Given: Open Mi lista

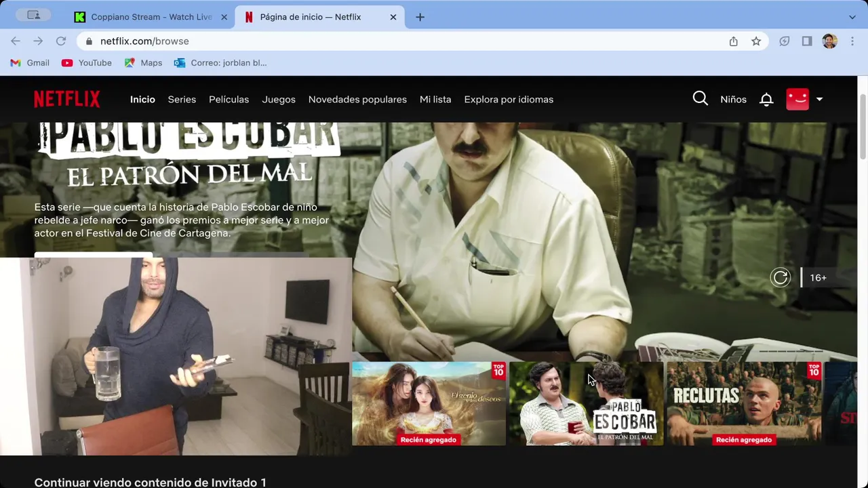Looking at the screenshot, I should [435, 99].
